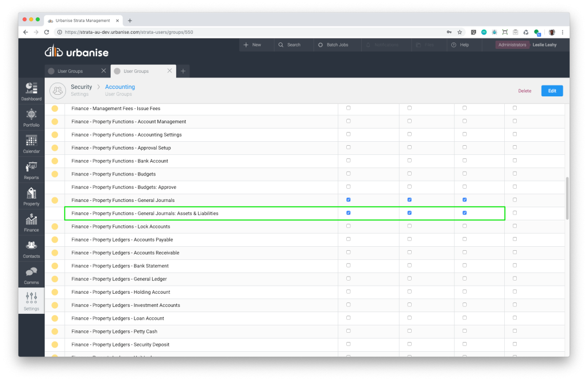
Task: Click the blue Edit button
Action: click(552, 91)
